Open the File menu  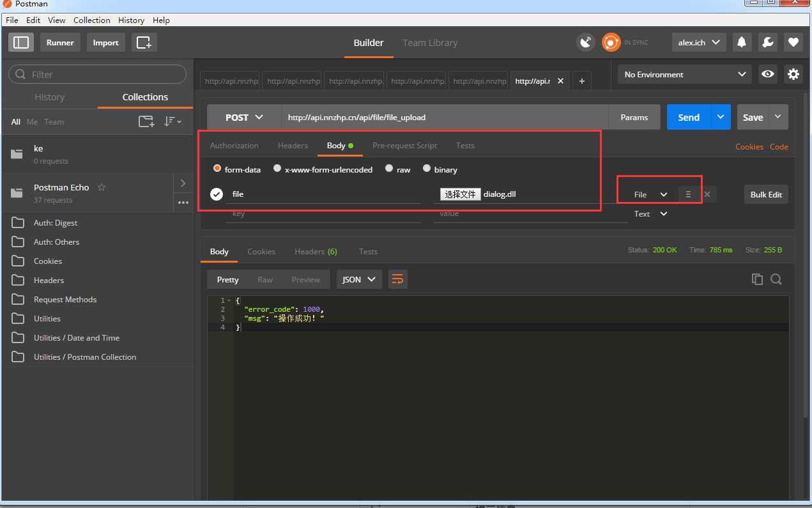click(12, 20)
